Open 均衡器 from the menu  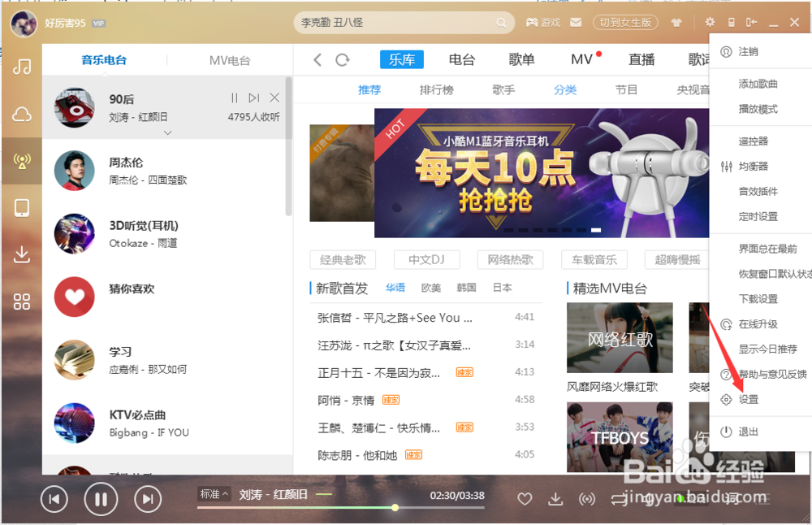(754, 167)
